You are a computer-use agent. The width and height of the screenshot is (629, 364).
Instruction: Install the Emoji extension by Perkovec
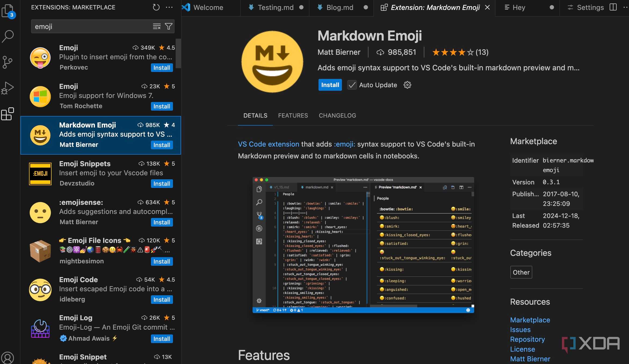[162, 68]
